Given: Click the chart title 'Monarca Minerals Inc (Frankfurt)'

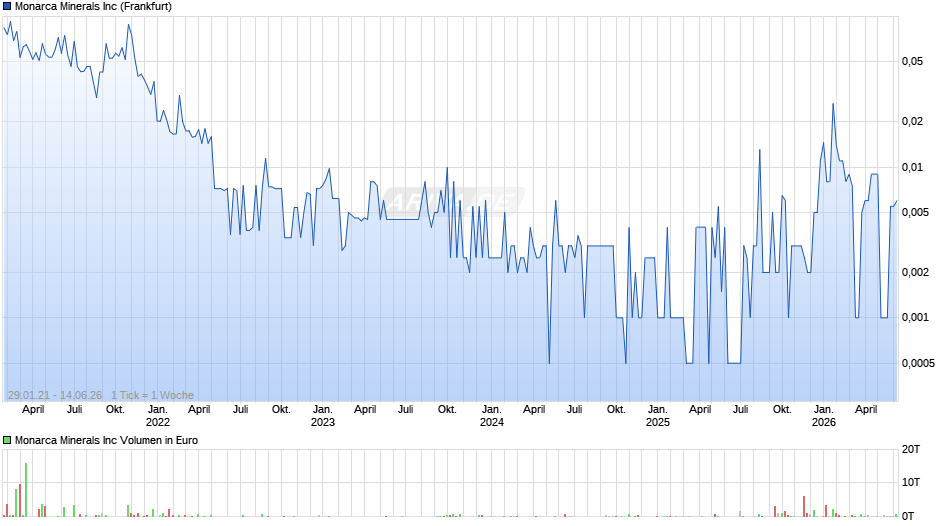Looking at the screenshot, I should [x=94, y=7].
